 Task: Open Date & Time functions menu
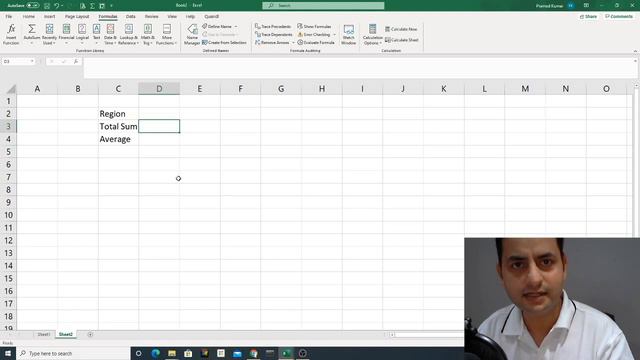[x=110, y=34]
